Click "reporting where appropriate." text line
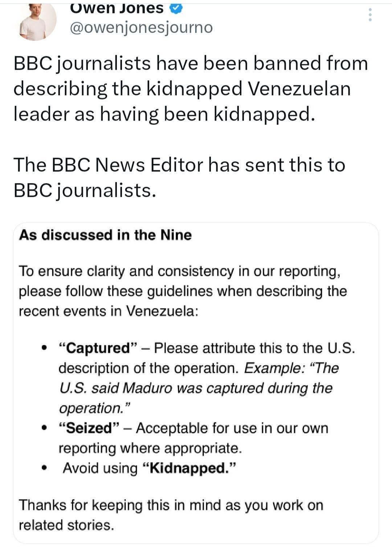The height and width of the screenshot is (547, 392). 150,448
